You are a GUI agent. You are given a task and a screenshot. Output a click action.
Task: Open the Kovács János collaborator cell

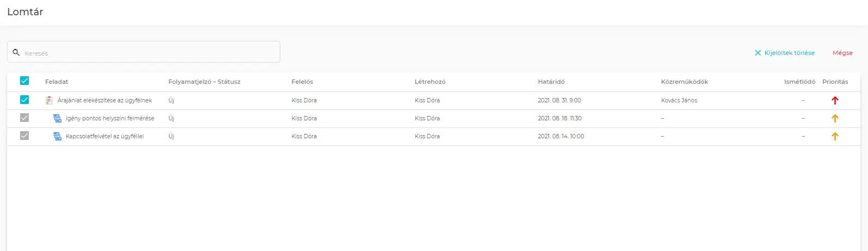point(679,100)
